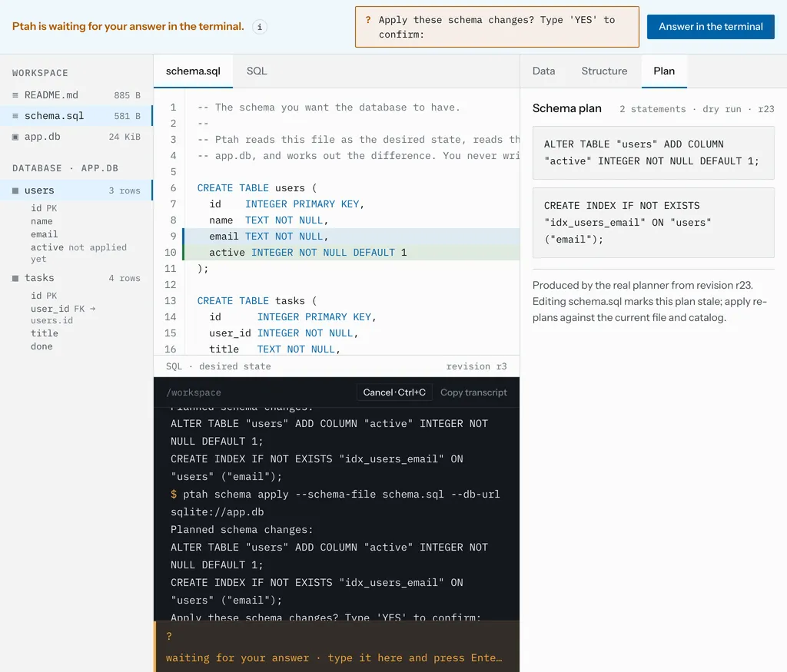Click the 3 rows count for users
The width and height of the screenshot is (787, 672).
click(x=125, y=190)
